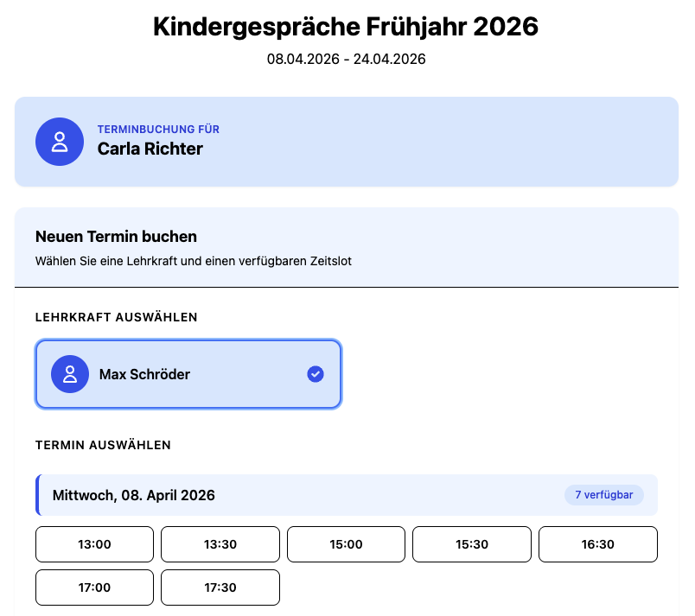Choose the 15:30 appointment slot
The width and height of the screenshot is (695, 616).
pyautogui.click(x=471, y=543)
